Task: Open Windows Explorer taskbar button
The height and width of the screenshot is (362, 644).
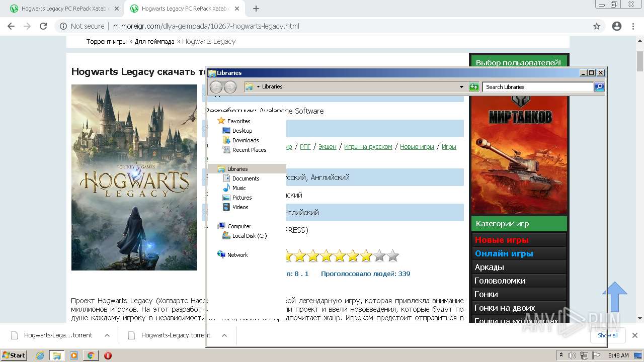Action: pos(57,355)
